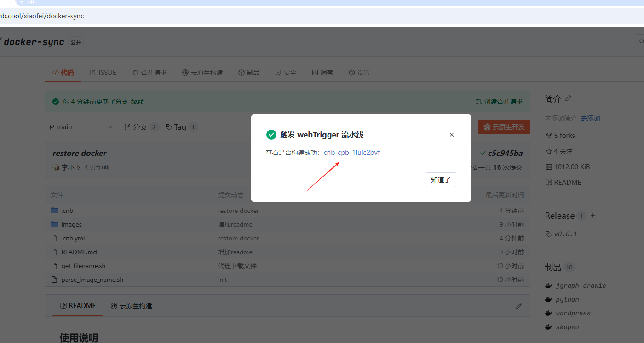Click the browser address bar URL
644x343 pixels.
[x=42, y=16]
